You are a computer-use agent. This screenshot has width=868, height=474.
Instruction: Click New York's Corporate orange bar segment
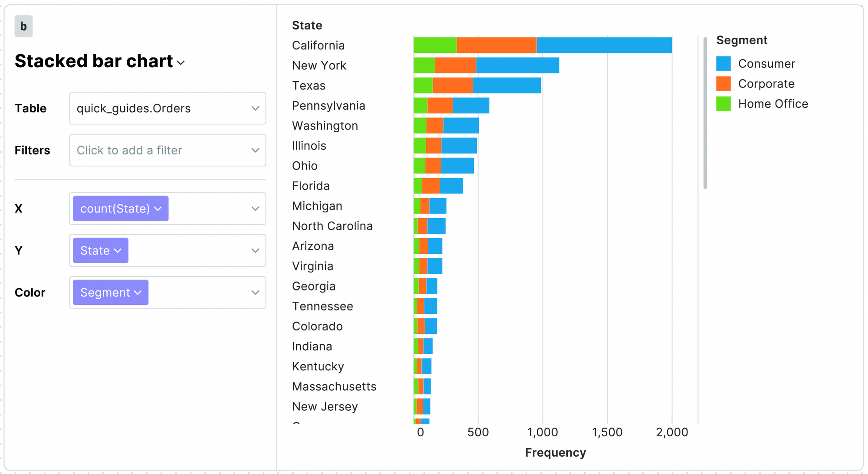455,65
